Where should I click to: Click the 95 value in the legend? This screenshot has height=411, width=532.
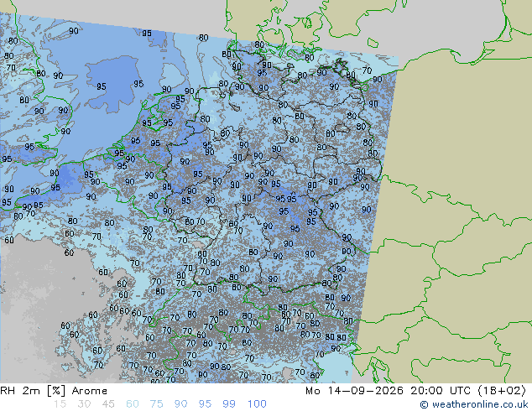(205, 404)
